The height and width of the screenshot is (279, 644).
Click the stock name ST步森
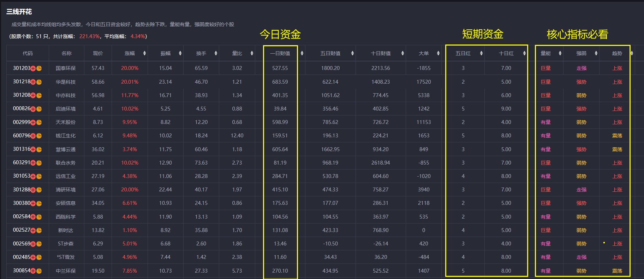click(x=66, y=244)
